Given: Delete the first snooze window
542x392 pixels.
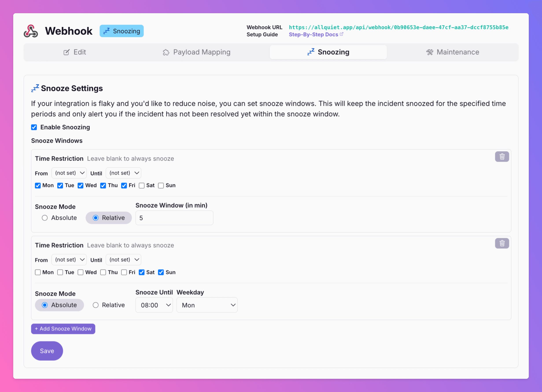Looking at the screenshot, I should pyautogui.click(x=502, y=157).
